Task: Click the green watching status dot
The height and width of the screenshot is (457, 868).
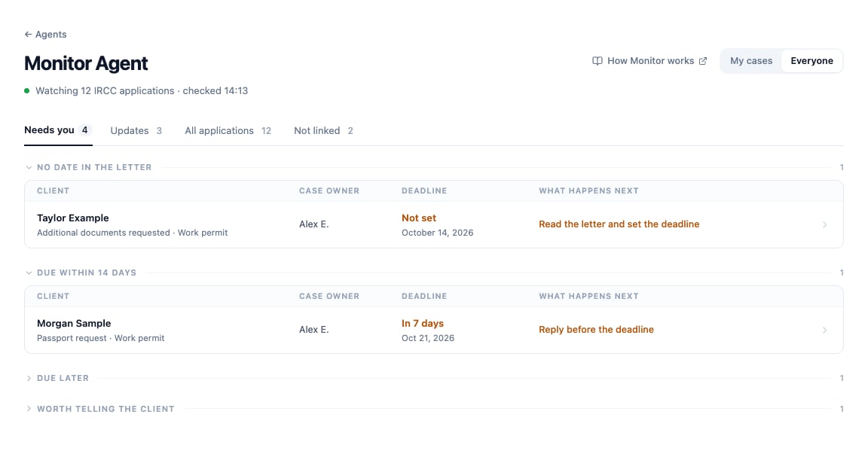Action: [x=26, y=91]
